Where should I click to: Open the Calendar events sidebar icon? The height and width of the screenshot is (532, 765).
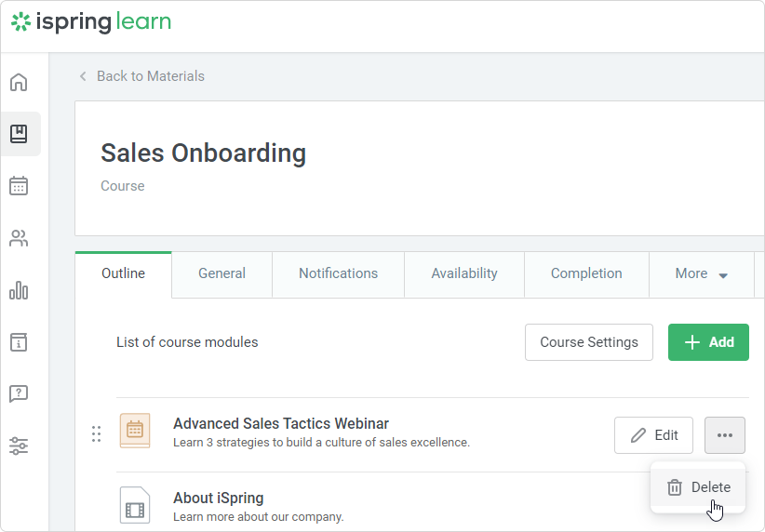tap(19, 186)
